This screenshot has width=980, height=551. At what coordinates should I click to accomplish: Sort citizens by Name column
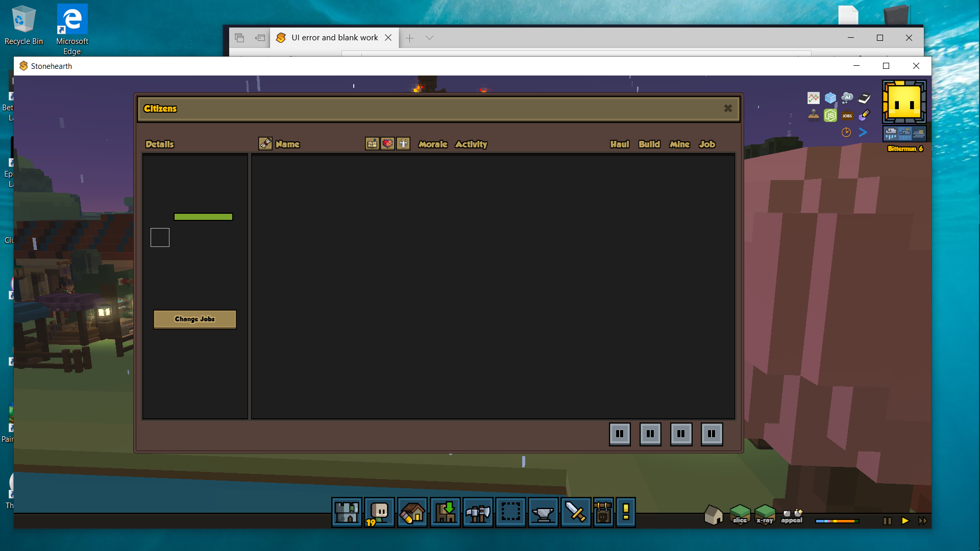coord(287,144)
